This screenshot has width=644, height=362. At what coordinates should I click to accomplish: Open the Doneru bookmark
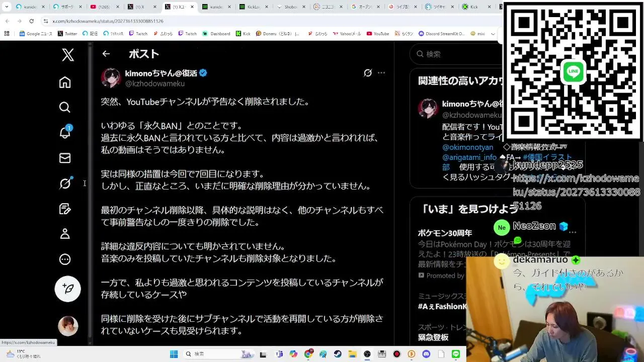(x=278, y=34)
